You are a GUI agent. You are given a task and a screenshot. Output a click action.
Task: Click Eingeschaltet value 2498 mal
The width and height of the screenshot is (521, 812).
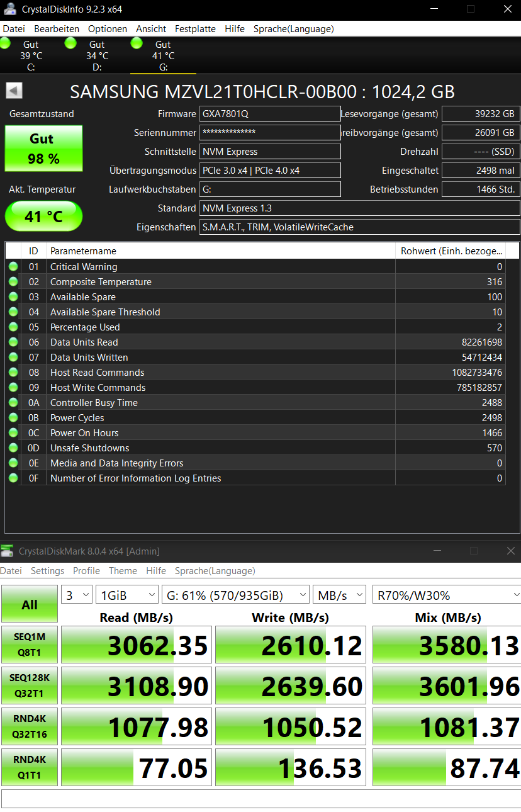(x=481, y=171)
